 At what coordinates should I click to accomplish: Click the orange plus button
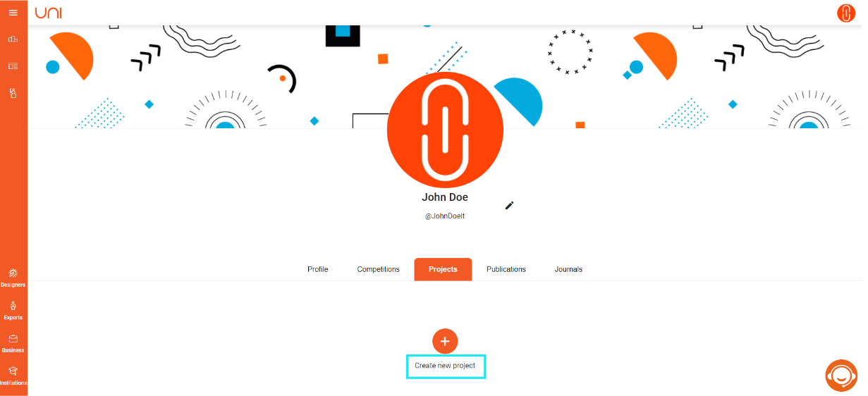click(445, 341)
